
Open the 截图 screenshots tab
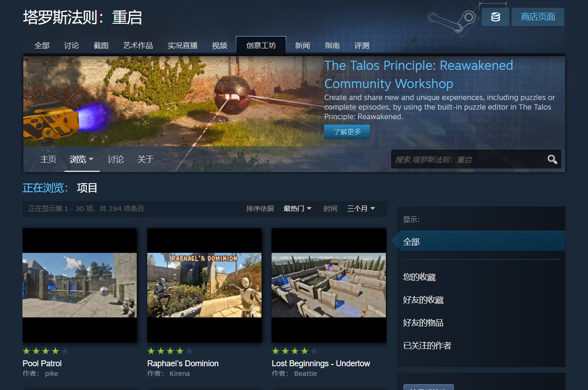(101, 45)
